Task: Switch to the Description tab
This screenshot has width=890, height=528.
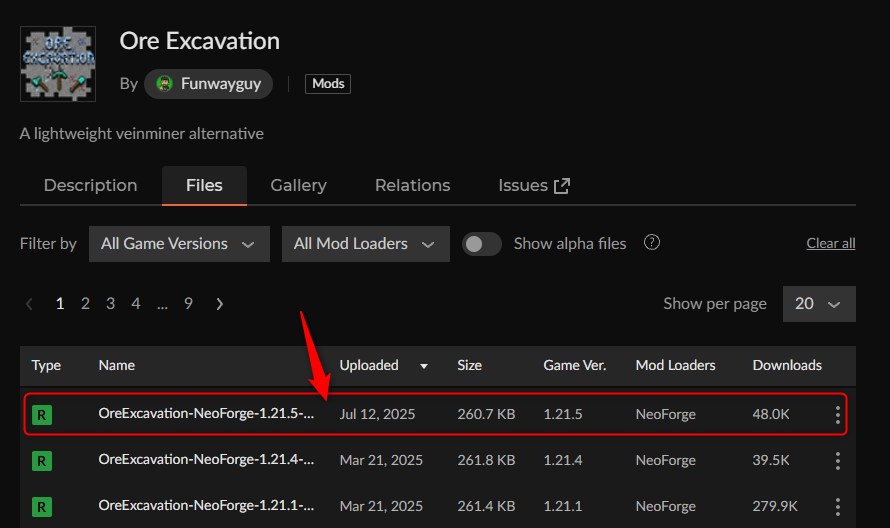Action: coord(90,185)
